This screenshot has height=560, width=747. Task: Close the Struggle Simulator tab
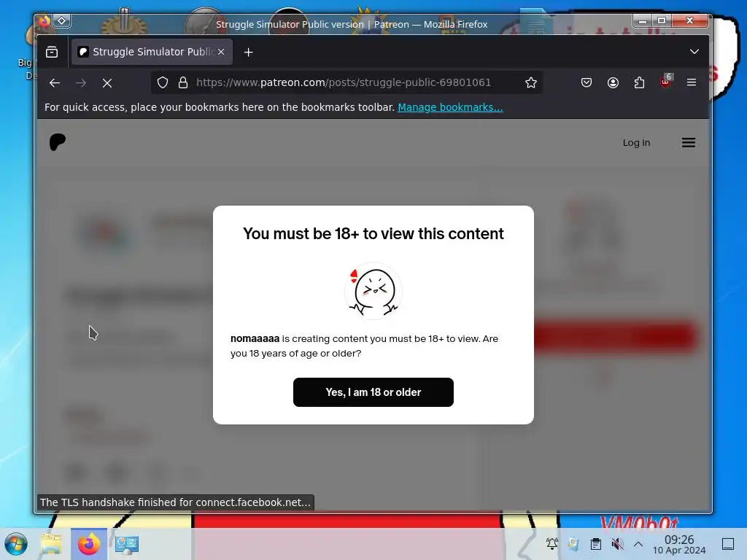coord(221,52)
